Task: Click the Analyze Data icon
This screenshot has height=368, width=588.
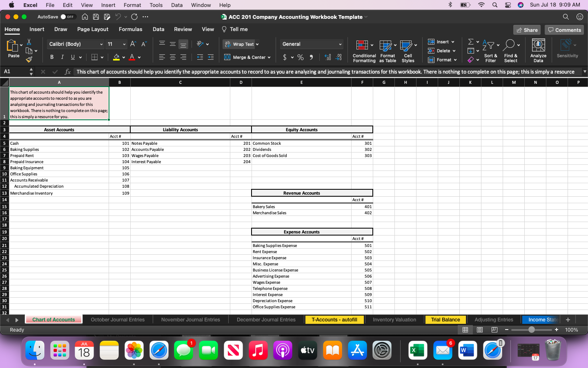Action: point(538,51)
